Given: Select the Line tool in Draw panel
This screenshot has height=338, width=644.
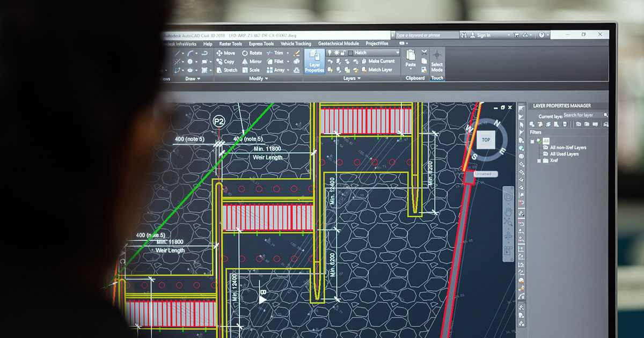Looking at the screenshot, I should (178, 53).
